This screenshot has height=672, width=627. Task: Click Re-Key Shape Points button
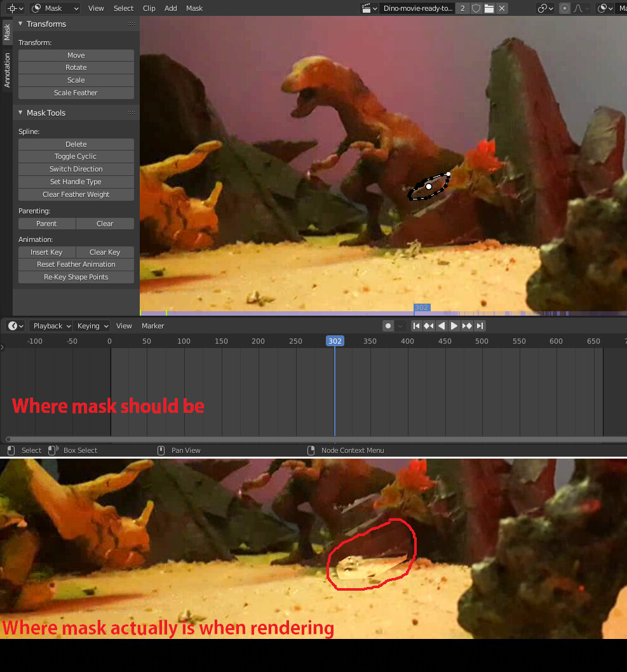[x=76, y=277]
